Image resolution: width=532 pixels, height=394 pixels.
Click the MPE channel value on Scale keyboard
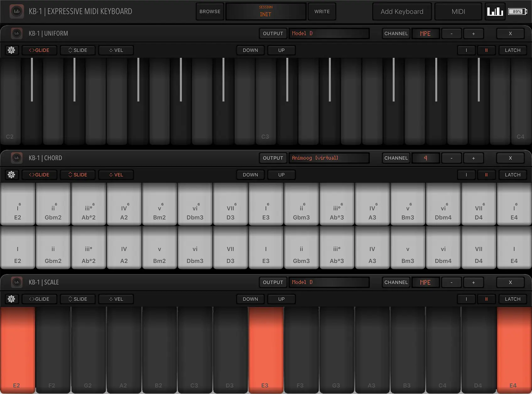pyautogui.click(x=425, y=282)
